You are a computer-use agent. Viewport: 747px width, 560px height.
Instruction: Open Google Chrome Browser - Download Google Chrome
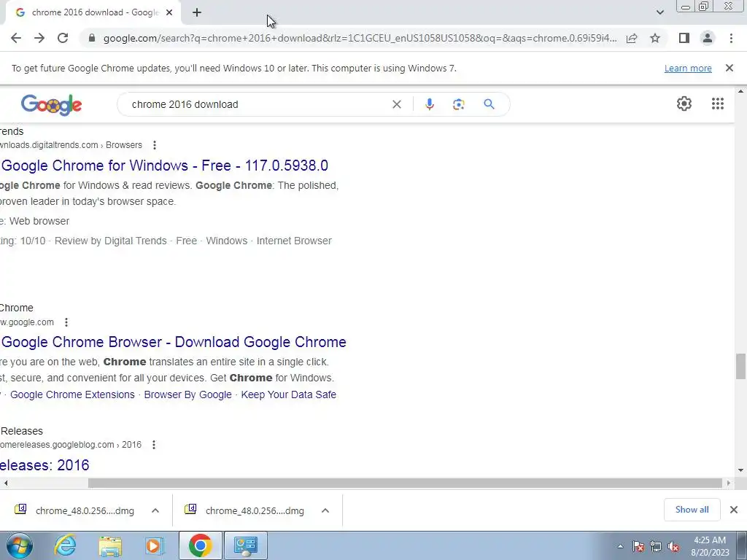point(174,343)
